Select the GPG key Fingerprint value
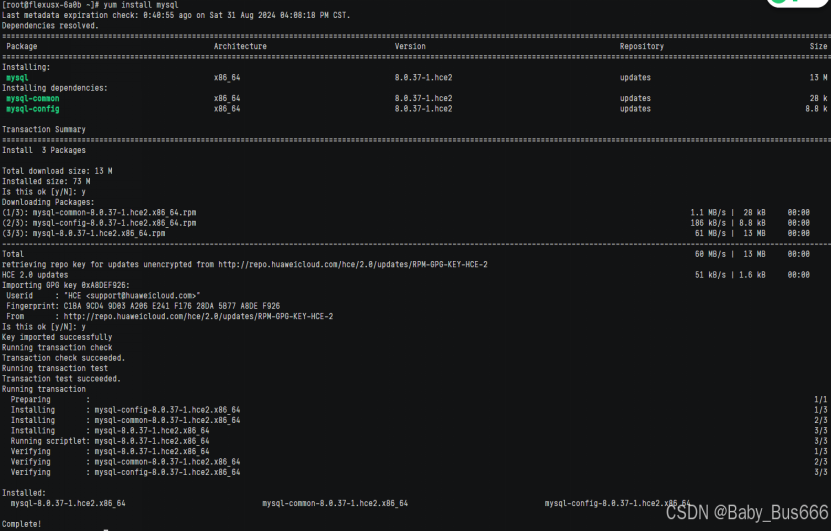This screenshot has height=531, width=831. pyautogui.click(x=172, y=306)
